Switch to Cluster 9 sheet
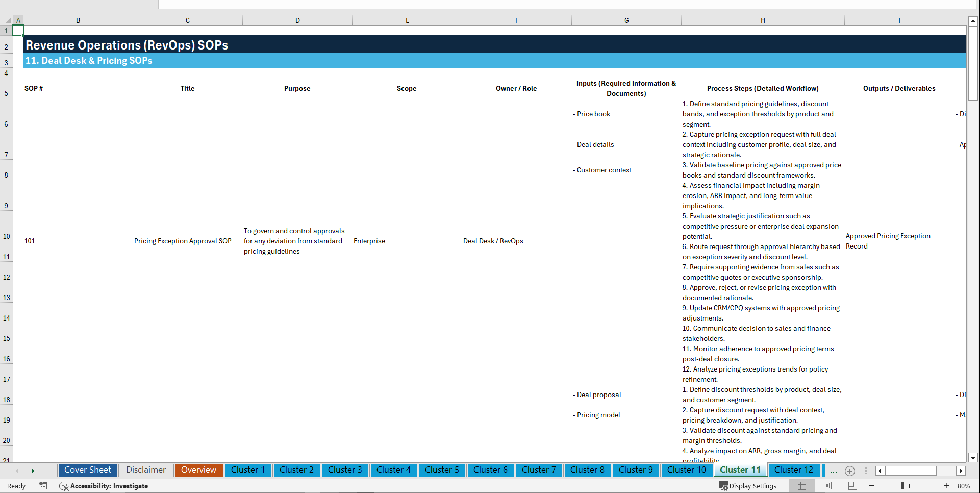This screenshot has width=980, height=493. tap(636, 470)
